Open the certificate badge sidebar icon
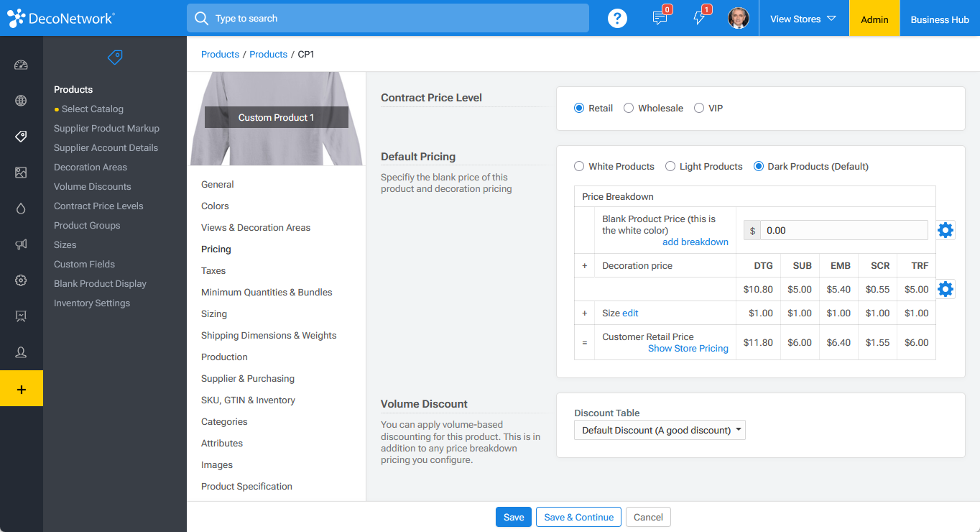Image resolution: width=980 pixels, height=532 pixels. pos(21,316)
